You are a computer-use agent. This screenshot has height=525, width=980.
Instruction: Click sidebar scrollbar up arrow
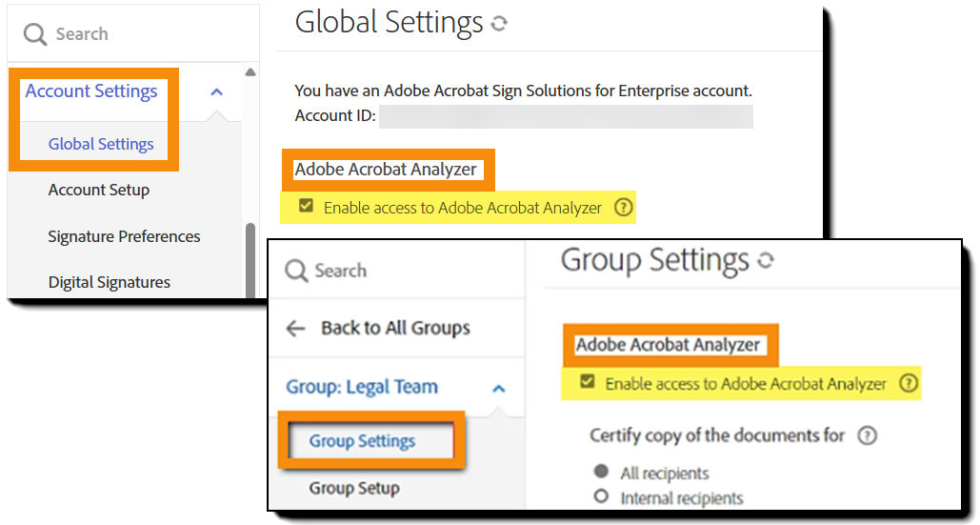pyautogui.click(x=250, y=71)
